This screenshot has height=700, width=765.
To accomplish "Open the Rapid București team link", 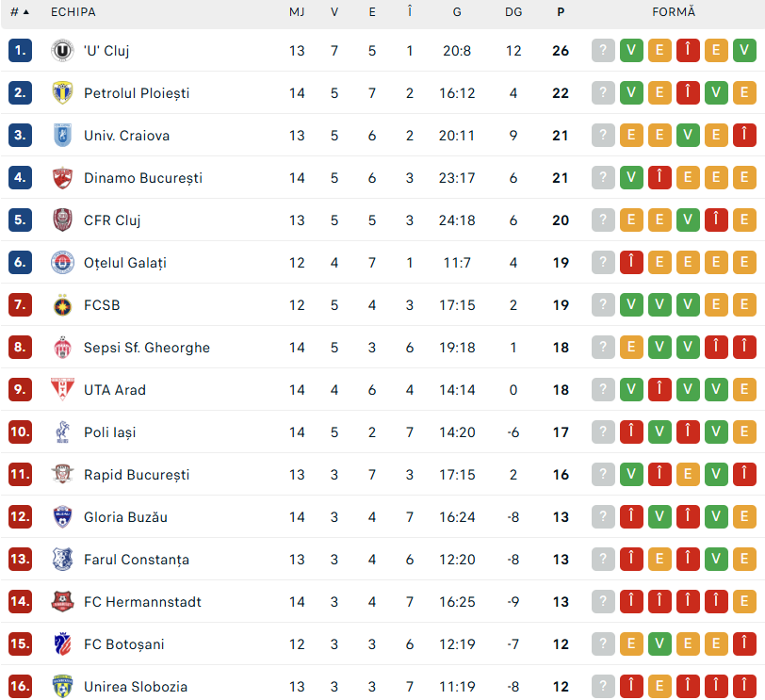I will tap(137, 475).
